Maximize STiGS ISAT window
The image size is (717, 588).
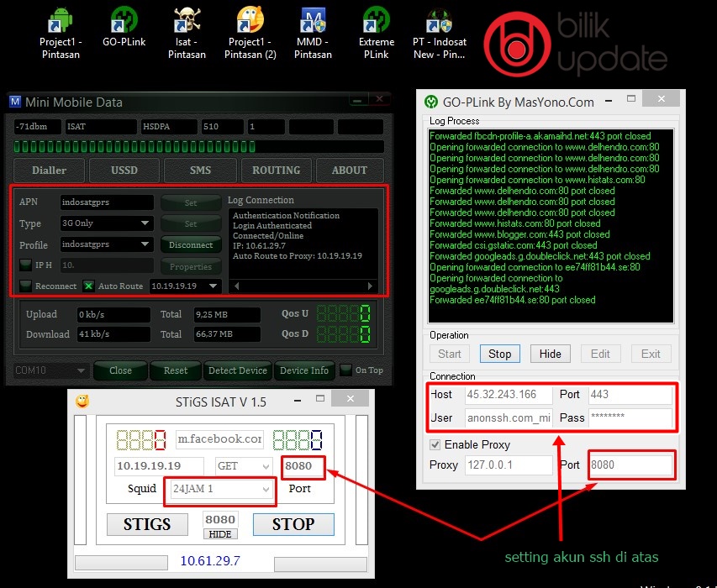point(320,398)
